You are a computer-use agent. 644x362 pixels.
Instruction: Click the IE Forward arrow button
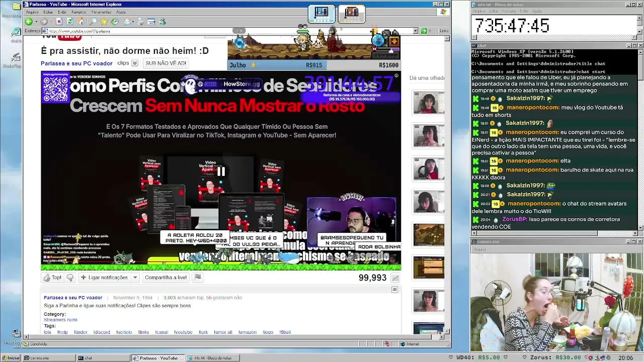[x=44, y=22]
